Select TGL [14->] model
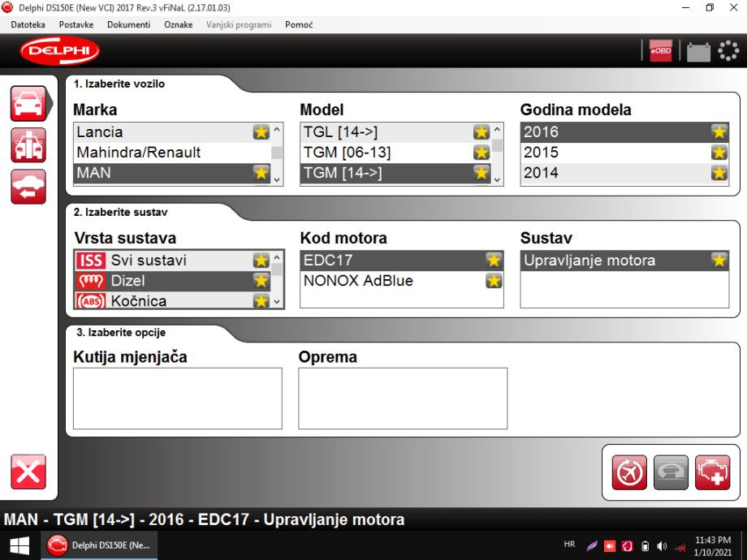The width and height of the screenshot is (747, 560). tap(395, 132)
